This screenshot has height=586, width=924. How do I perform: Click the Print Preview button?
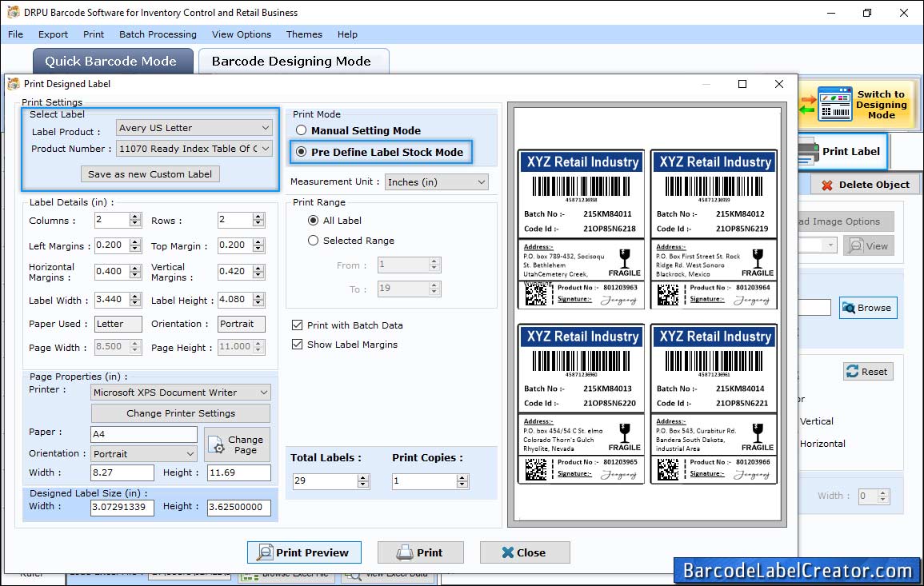[304, 552]
